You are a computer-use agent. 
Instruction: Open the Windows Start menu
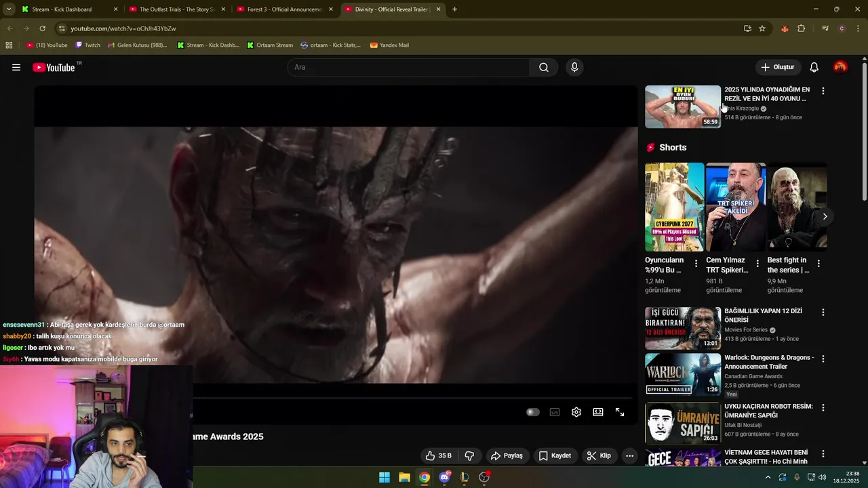[384, 477]
